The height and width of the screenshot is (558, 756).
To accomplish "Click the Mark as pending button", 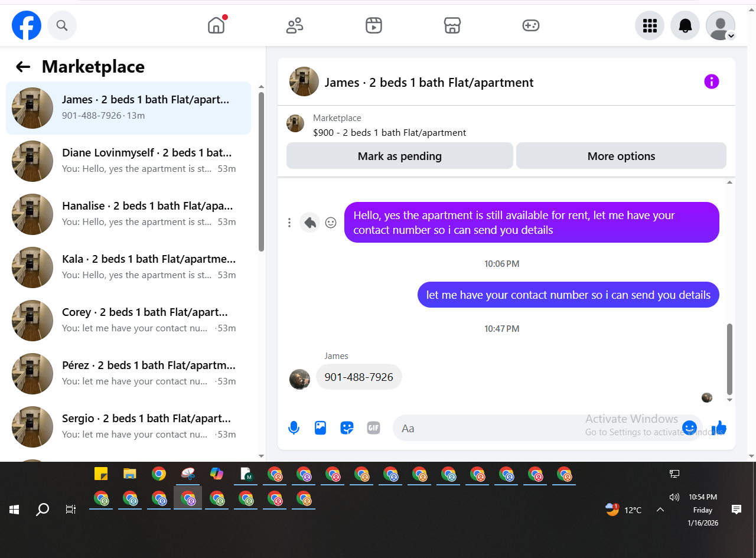I will point(400,156).
